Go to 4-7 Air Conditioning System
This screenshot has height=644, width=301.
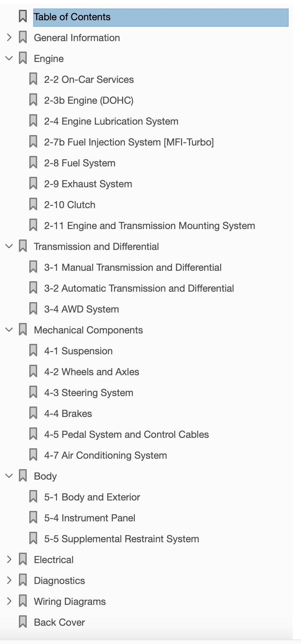pos(106,455)
